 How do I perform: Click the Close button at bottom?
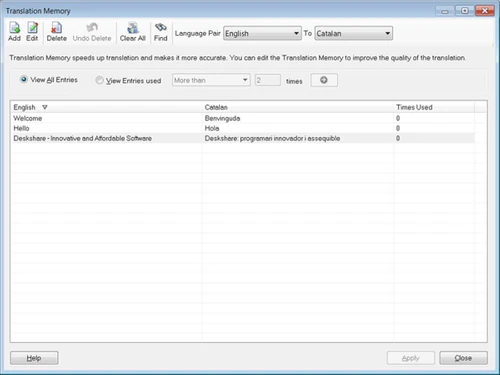point(463,358)
